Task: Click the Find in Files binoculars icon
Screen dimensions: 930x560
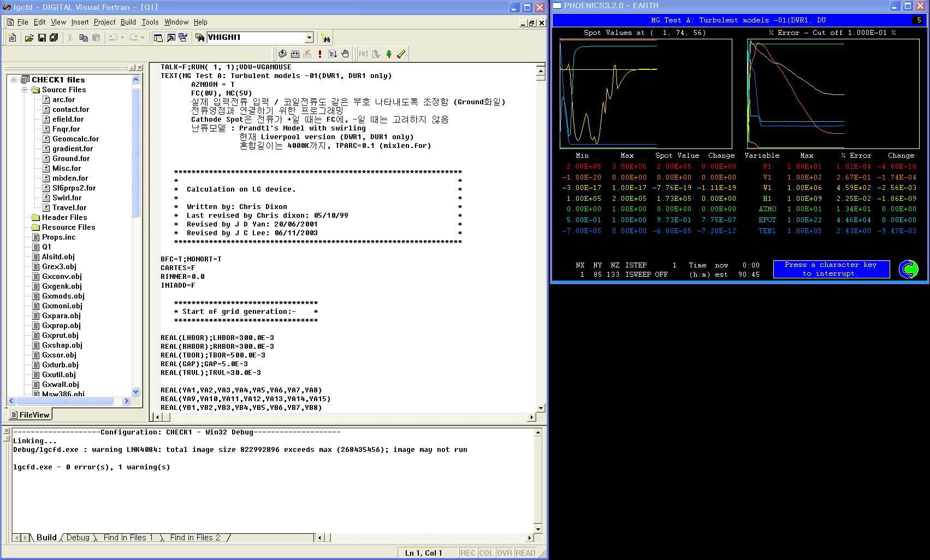Action: pos(200,38)
